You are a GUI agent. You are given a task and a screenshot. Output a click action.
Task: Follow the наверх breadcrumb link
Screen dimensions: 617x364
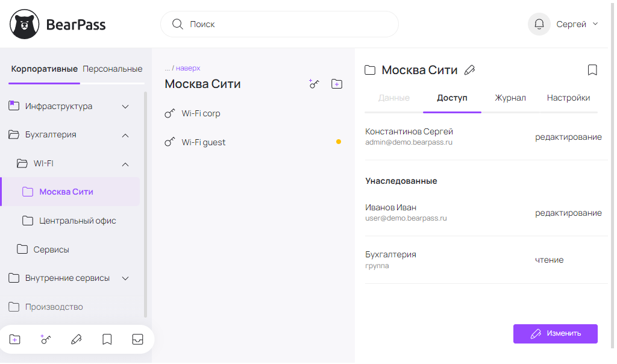point(188,68)
